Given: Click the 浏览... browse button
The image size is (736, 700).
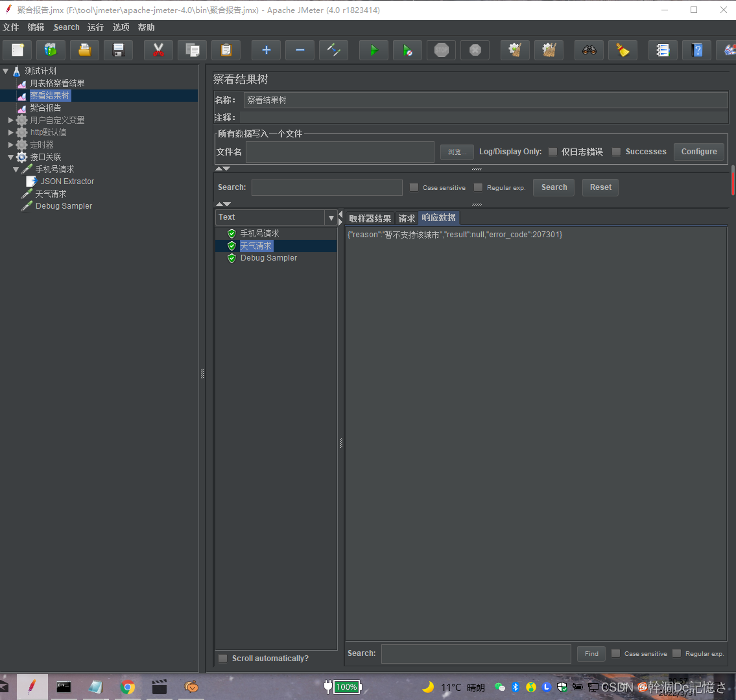Looking at the screenshot, I should [x=457, y=152].
